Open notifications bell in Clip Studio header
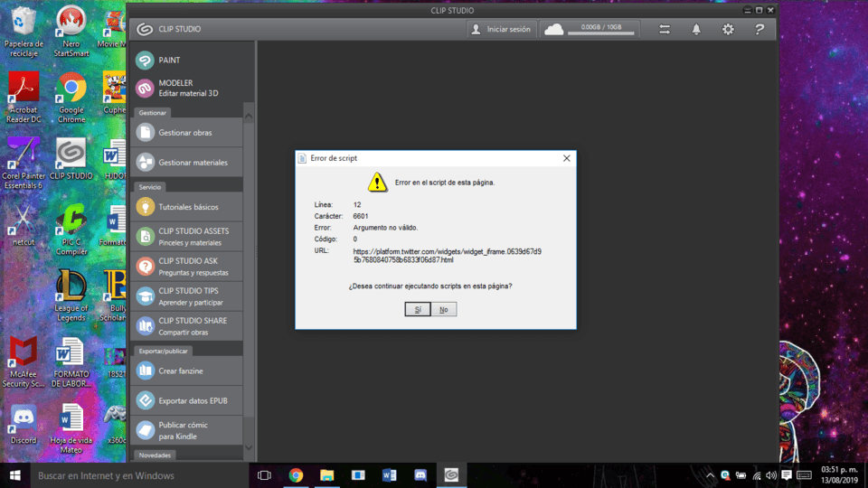 point(696,29)
